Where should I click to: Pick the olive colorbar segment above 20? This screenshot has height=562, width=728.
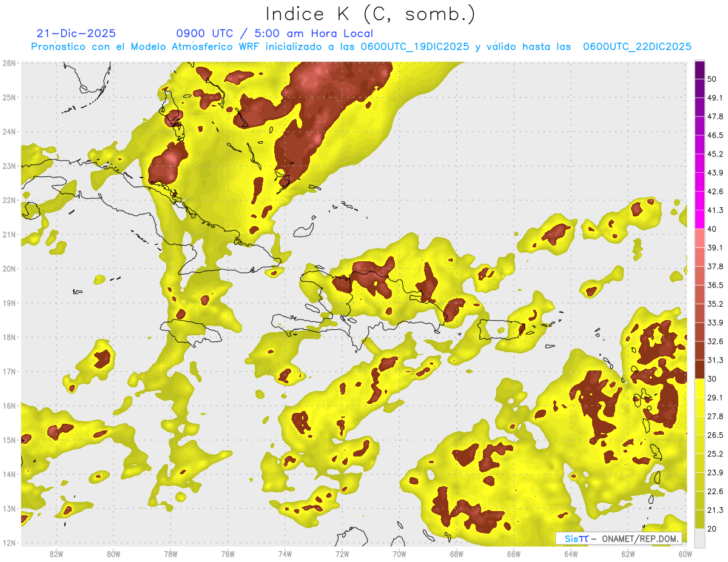point(699,519)
